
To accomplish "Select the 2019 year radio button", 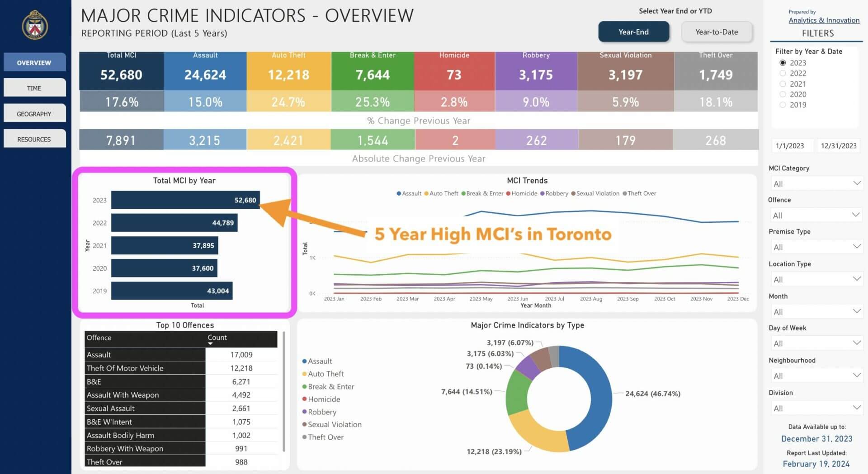I will pos(783,105).
